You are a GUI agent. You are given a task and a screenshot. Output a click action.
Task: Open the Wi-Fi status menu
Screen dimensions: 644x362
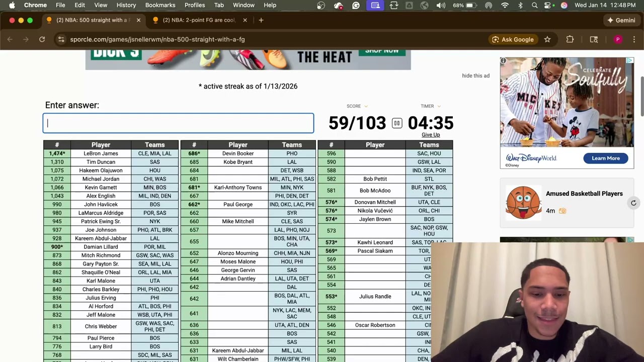[505, 5]
